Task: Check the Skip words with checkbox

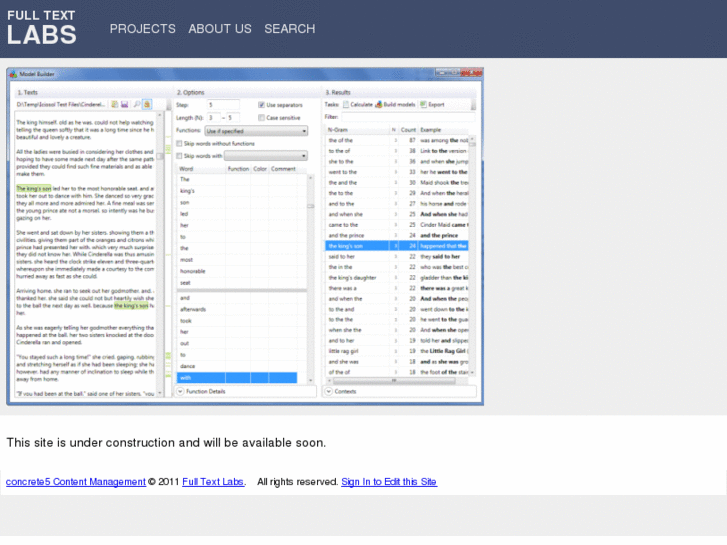Action: pos(179,156)
